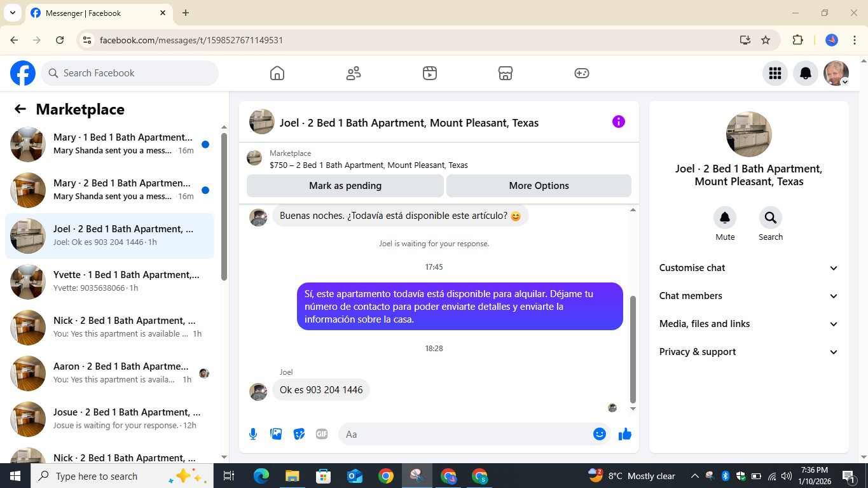Open conversation information purple icon
The width and height of the screenshot is (868, 488).
coord(619,122)
